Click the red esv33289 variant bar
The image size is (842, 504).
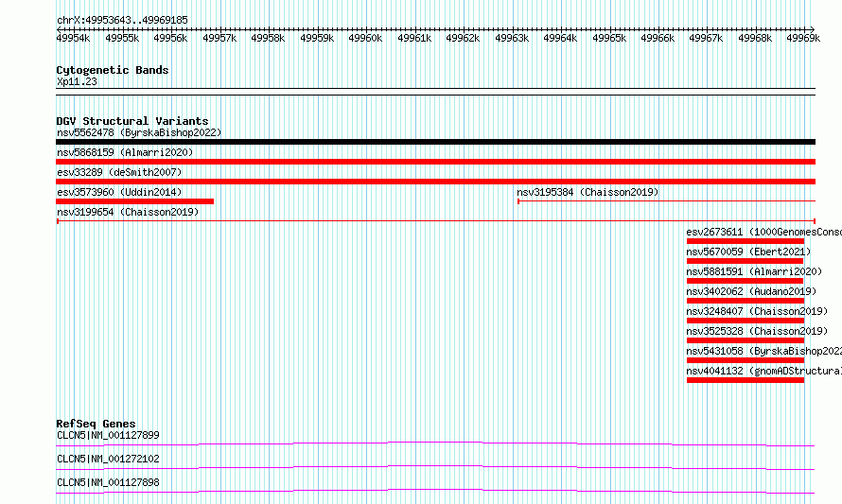tap(435, 182)
